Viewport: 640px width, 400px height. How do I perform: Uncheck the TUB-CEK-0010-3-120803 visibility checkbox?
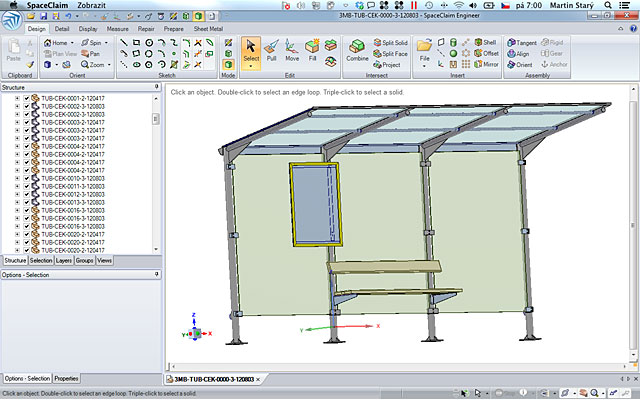[27, 178]
